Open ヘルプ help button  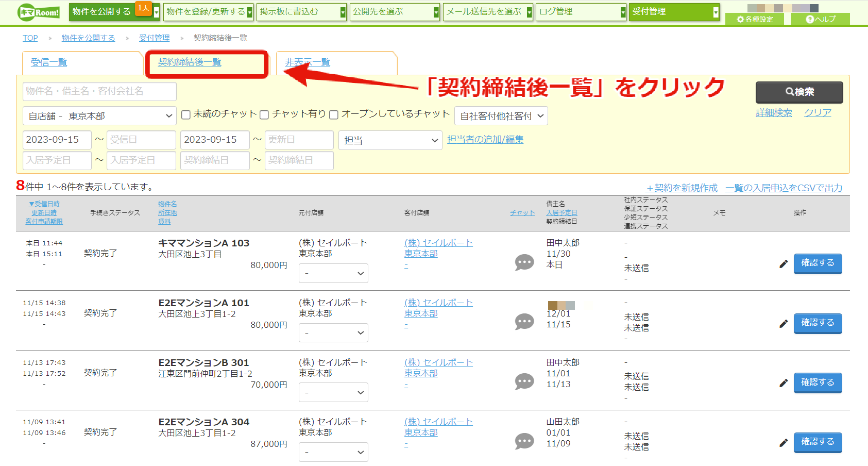click(x=821, y=19)
